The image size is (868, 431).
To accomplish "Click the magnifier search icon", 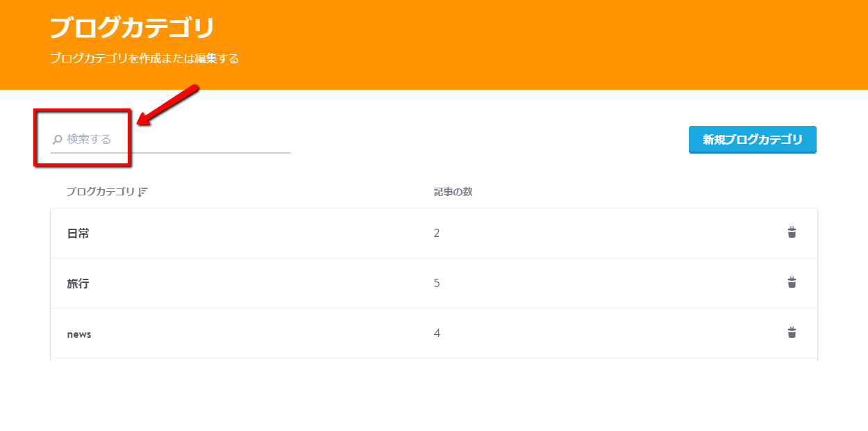I will tap(58, 140).
